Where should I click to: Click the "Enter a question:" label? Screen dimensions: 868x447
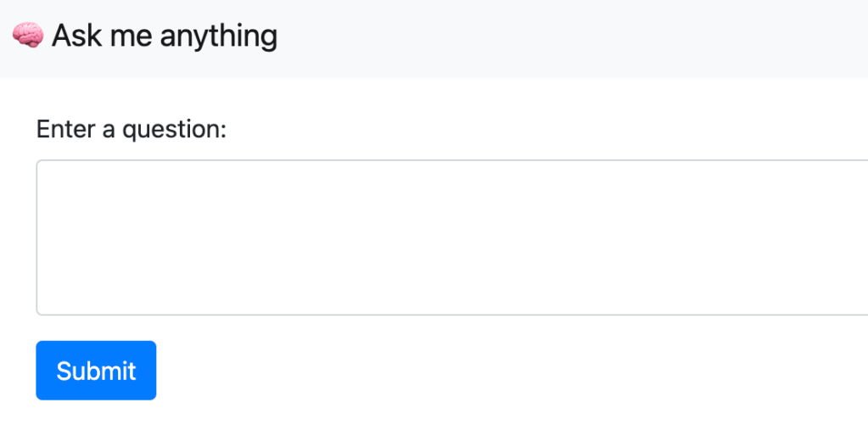pyautogui.click(x=132, y=130)
